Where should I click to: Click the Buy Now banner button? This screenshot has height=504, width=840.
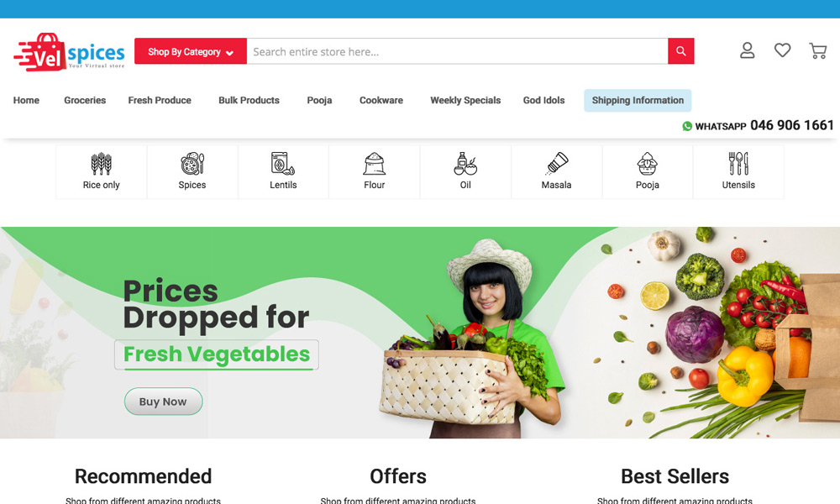[164, 402]
